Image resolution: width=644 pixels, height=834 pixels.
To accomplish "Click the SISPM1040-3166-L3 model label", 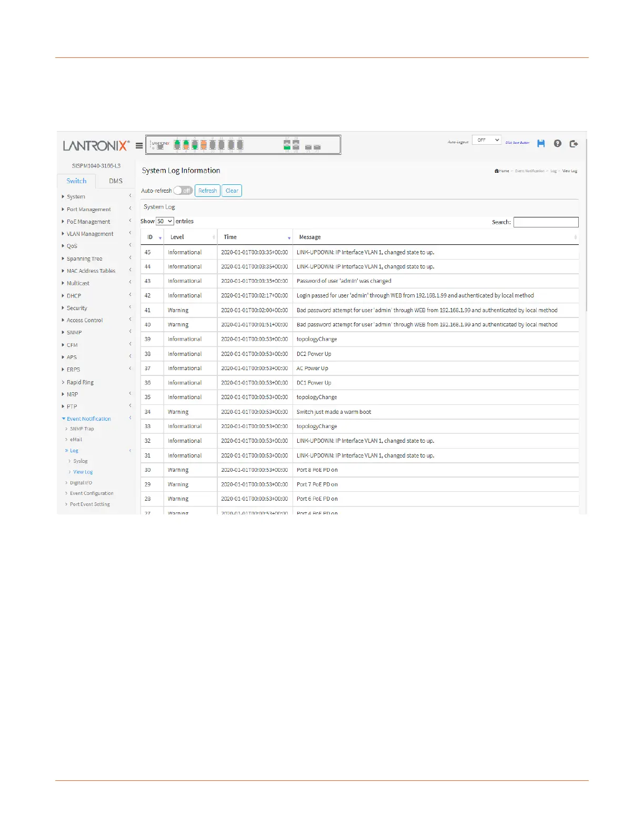I will (96, 166).
